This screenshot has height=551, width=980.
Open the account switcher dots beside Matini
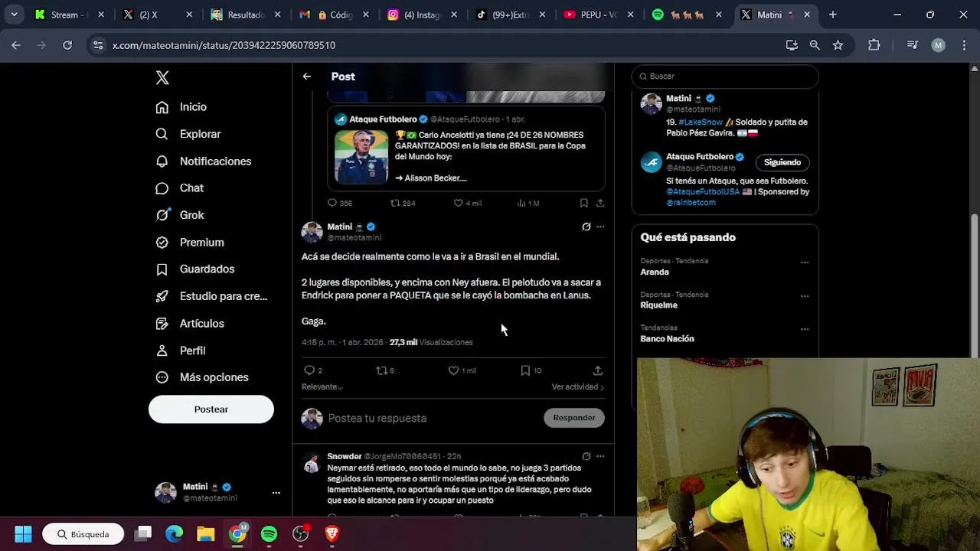276,493
